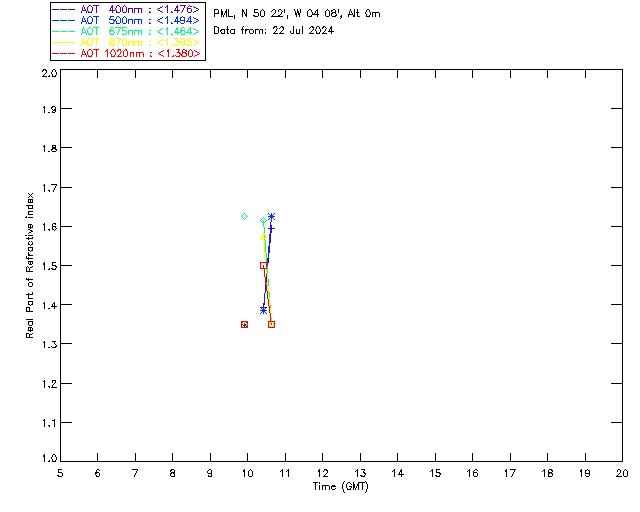This screenshot has width=640, height=512.
Task: Click the x-axis tick label 9
Action: [x=210, y=473]
